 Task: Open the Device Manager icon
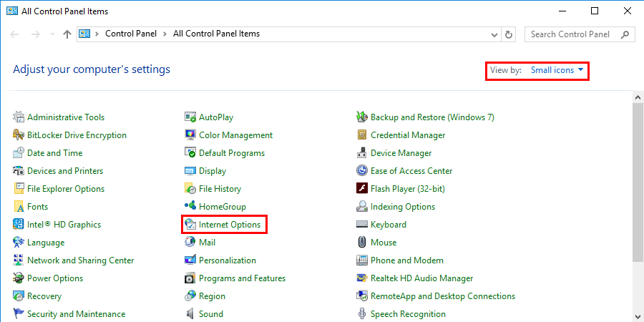click(362, 153)
